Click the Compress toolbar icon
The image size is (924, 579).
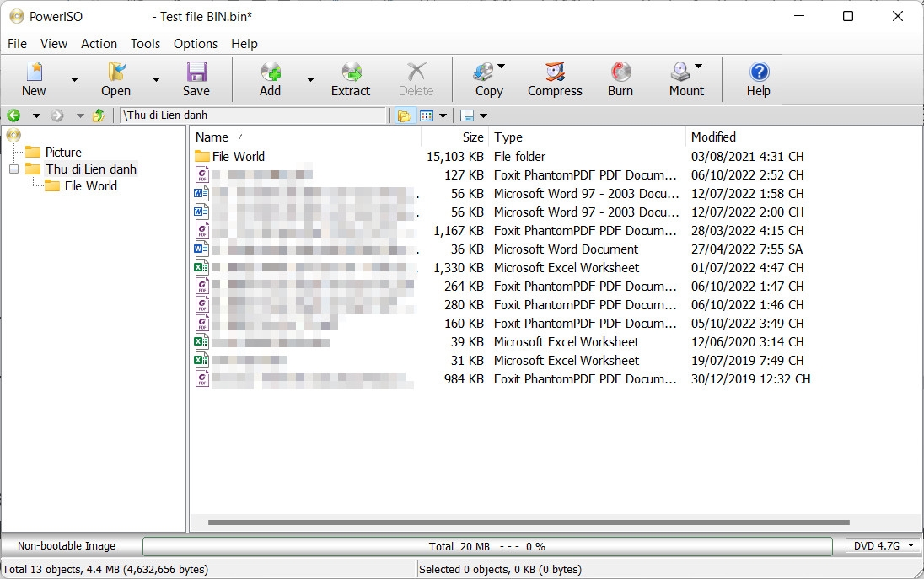[555, 72]
